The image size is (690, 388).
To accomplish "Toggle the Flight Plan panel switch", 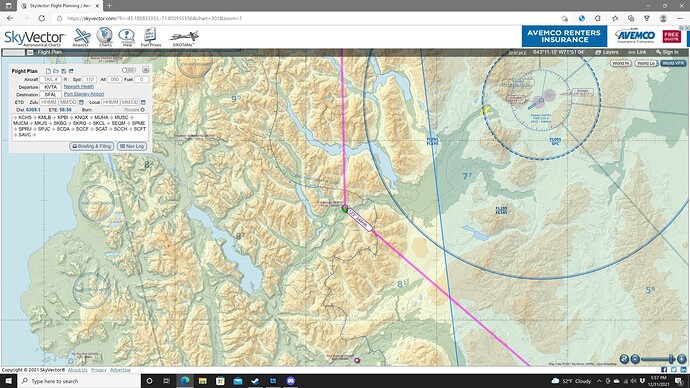I will pos(128,70).
